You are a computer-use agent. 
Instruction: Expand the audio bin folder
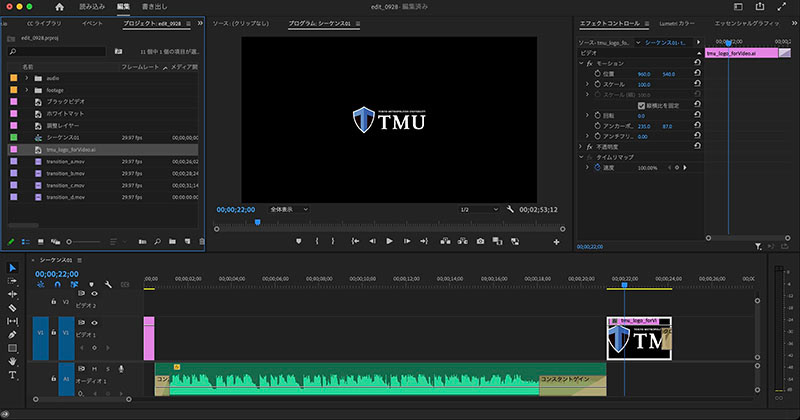[x=27, y=78]
